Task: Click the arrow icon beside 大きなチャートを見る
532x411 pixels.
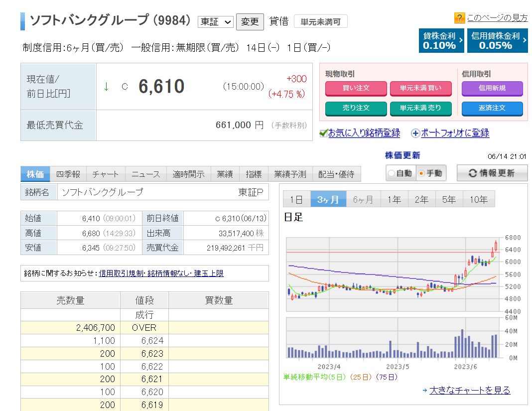Action: (x=425, y=391)
